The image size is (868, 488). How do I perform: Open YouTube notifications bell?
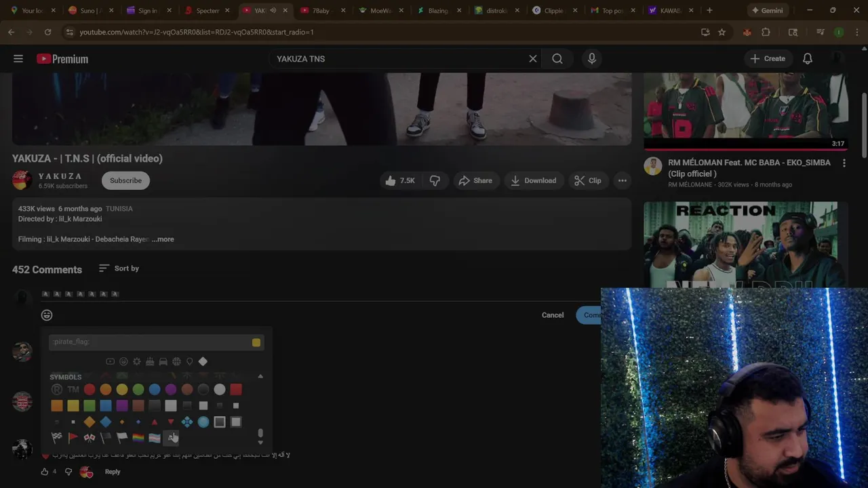pyautogui.click(x=808, y=59)
